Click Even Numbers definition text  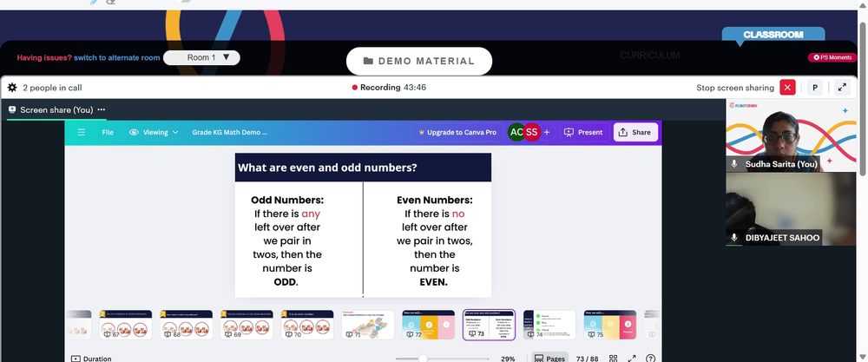435,240
